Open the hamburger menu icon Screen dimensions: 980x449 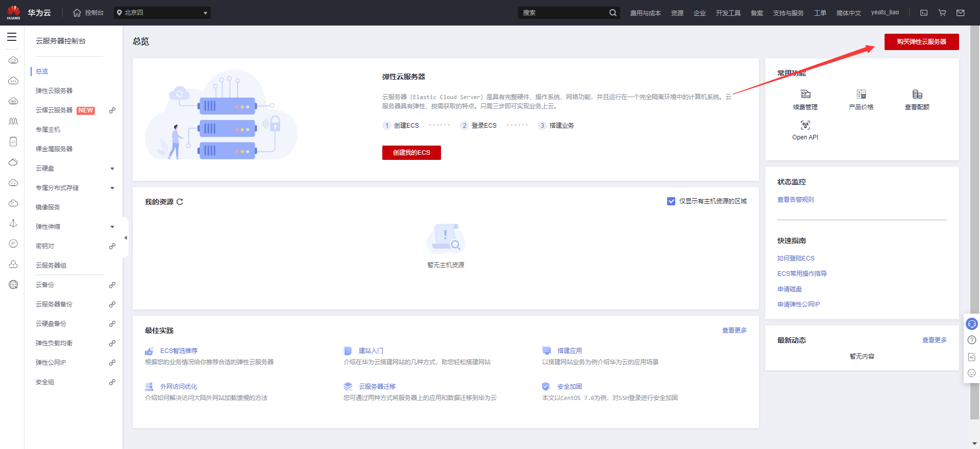point(12,37)
